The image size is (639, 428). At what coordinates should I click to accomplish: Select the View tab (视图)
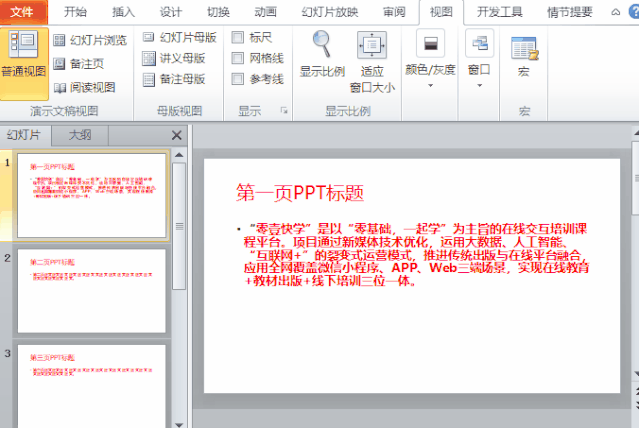441,12
